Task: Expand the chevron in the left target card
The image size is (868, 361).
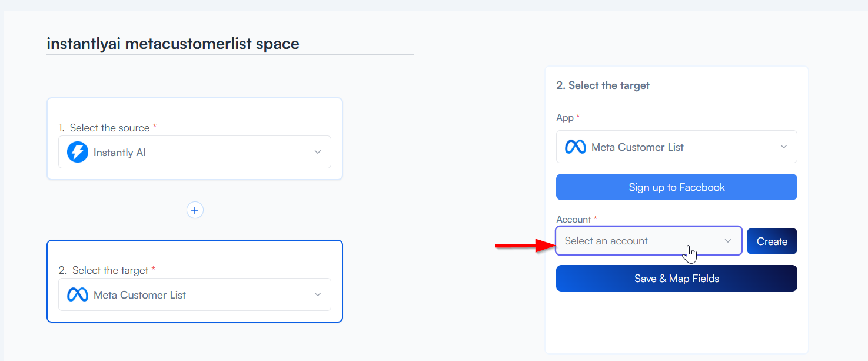Action: pyautogui.click(x=318, y=294)
